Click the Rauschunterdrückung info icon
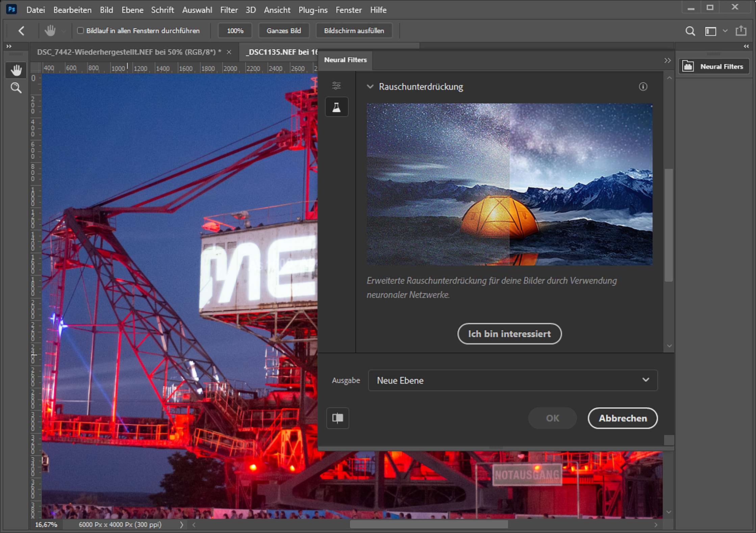The height and width of the screenshot is (533, 756). tap(643, 87)
